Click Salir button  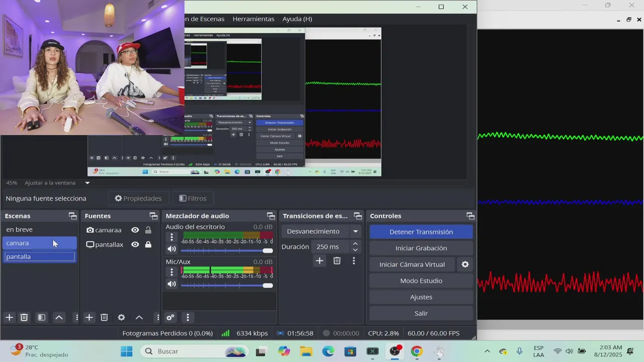[421, 313]
